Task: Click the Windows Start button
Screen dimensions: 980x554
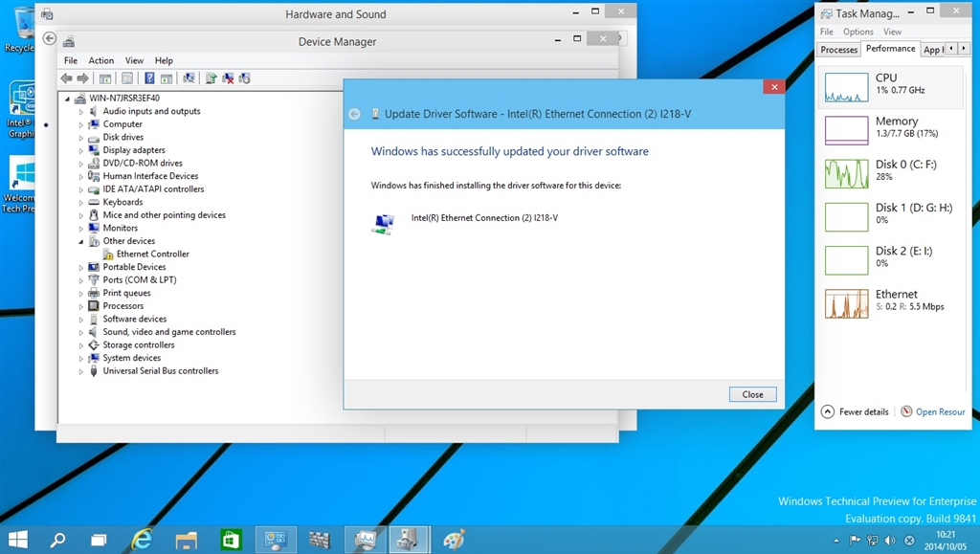Action: click(17, 540)
